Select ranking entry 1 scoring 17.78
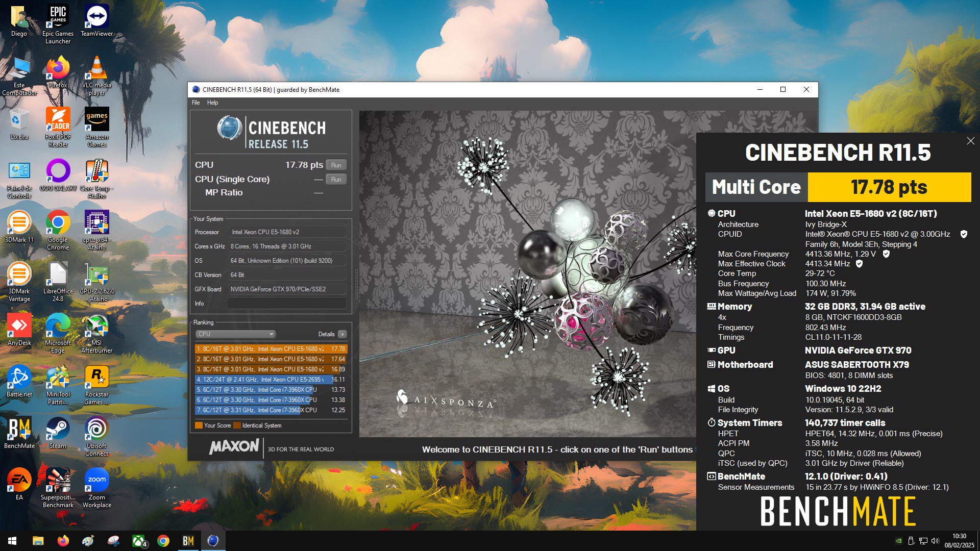The width and height of the screenshot is (980, 551). click(x=271, y=349)
